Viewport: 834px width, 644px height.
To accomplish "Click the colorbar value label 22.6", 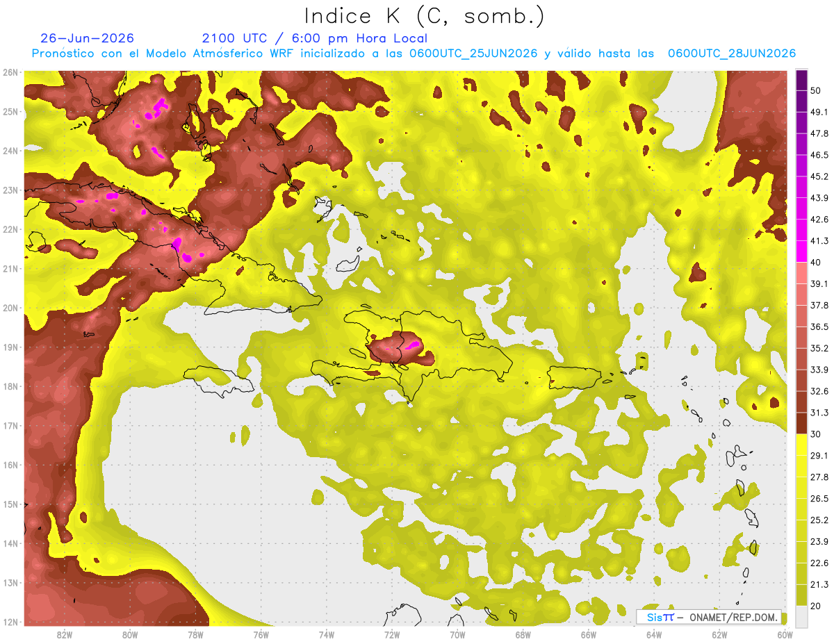I will click(819, 563).
